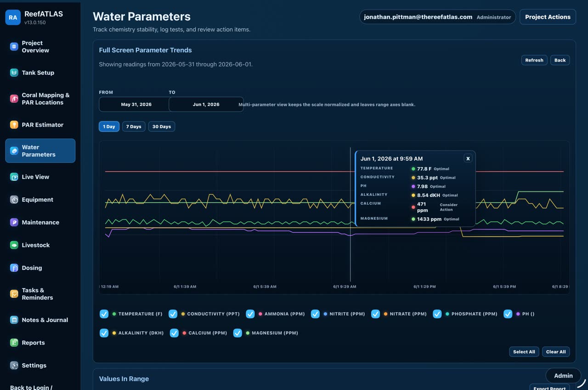Click the Maintenance sidebar icon
Image resolution: width=588 pixels, height=390 pixels.
pos(14,222)
